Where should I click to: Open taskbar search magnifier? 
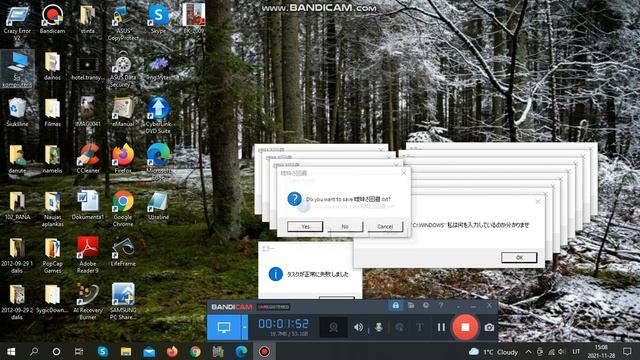click(x=34, y=351)
